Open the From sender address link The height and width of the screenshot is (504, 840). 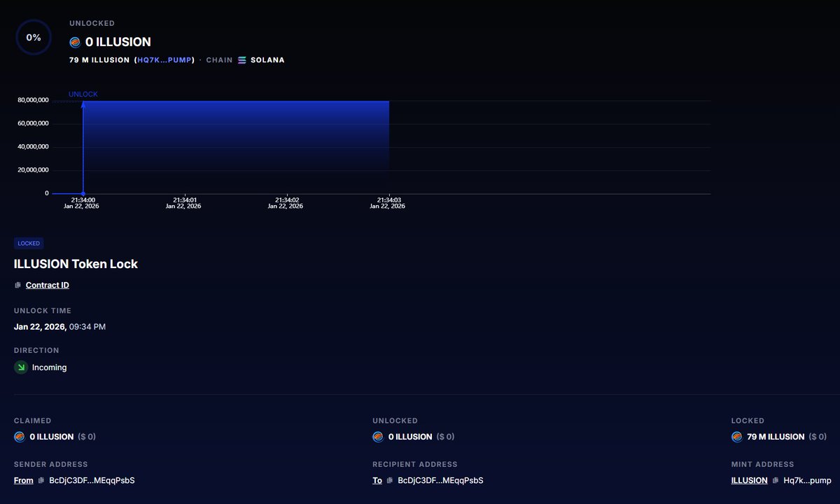[x=24, y=481]
